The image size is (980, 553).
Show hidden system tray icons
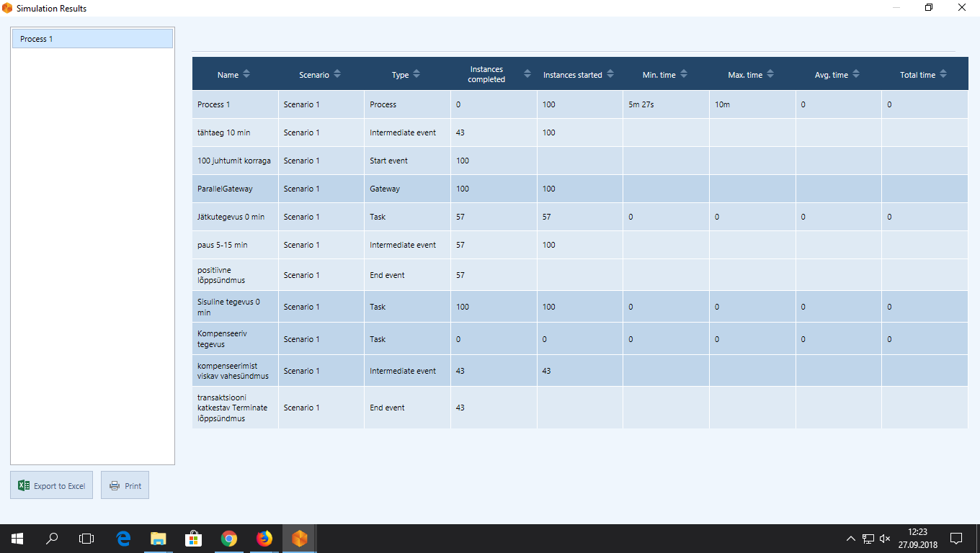point(851,539)
